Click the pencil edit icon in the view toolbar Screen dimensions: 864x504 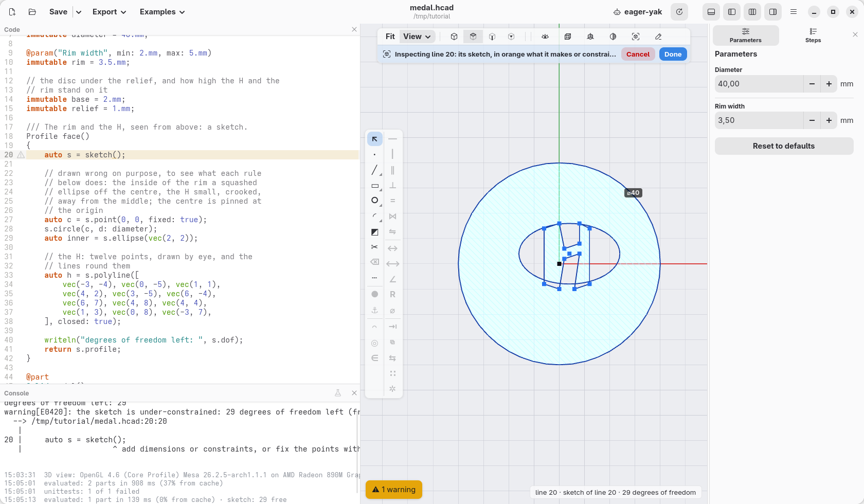(658, 37)
